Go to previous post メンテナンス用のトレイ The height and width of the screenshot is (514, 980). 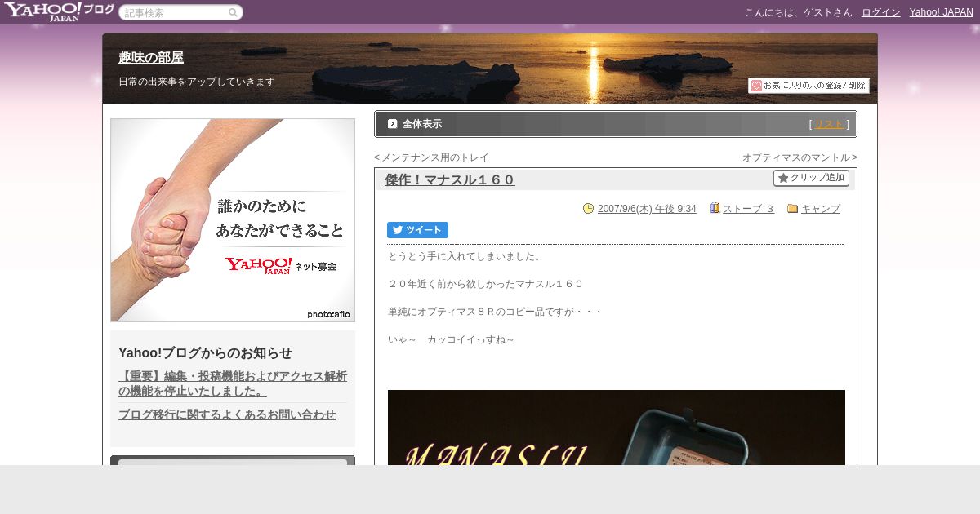[435, 157]
